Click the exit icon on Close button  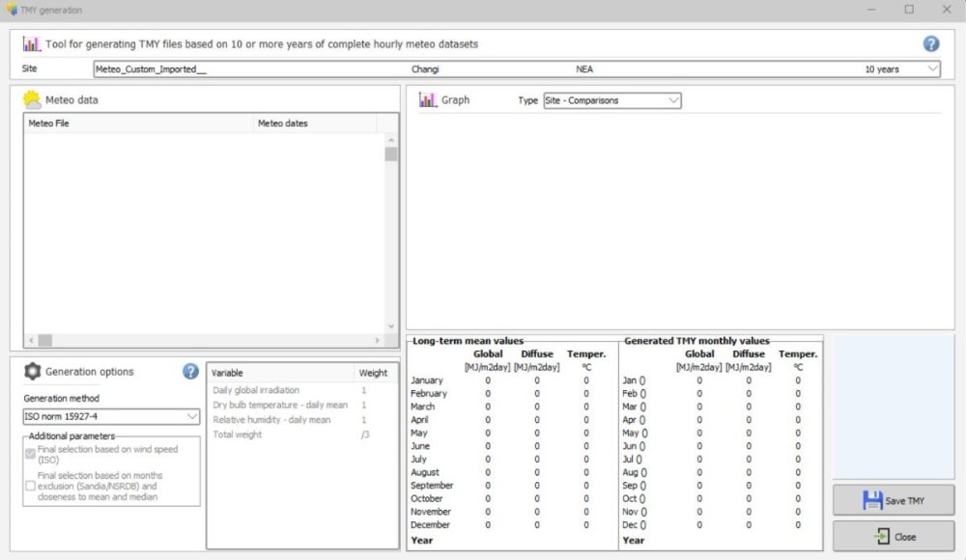click(881, 536)
